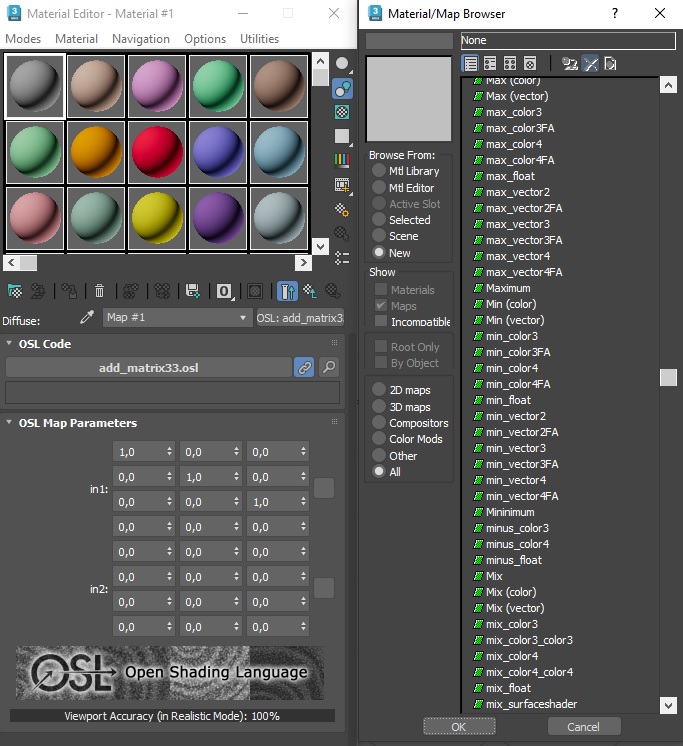Select the Compositors radio button

point(379,422)
